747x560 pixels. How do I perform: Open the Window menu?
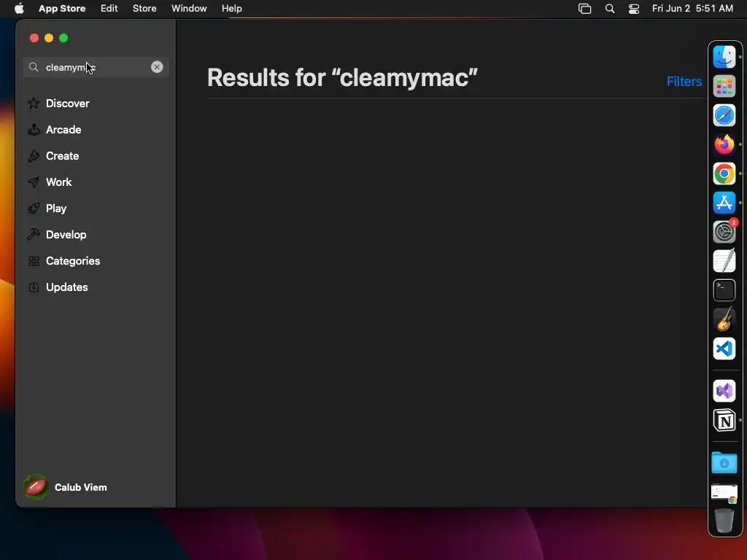click(189, 9)
